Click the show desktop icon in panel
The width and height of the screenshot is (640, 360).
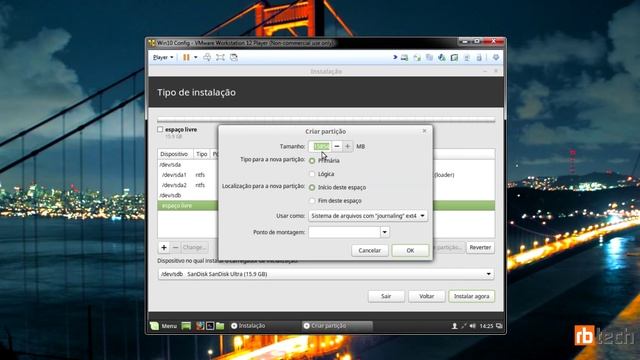tap(186, 326)
